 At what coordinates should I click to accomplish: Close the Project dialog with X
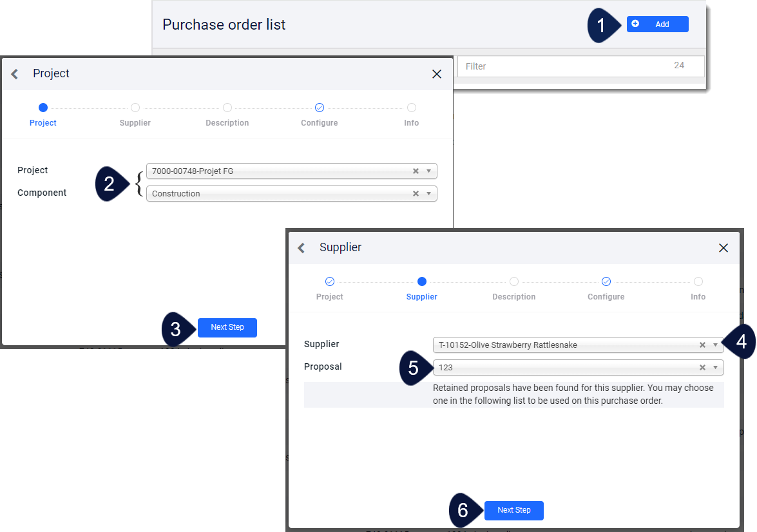[436, 74]
